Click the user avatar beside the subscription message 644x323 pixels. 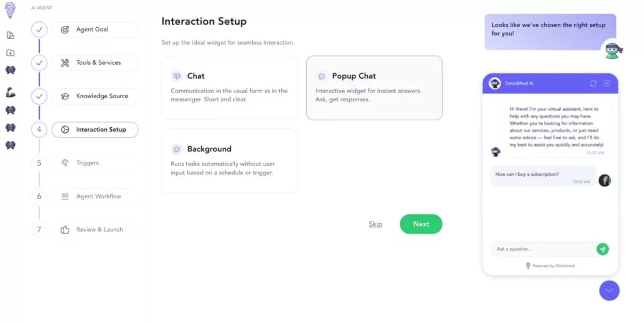604,180
